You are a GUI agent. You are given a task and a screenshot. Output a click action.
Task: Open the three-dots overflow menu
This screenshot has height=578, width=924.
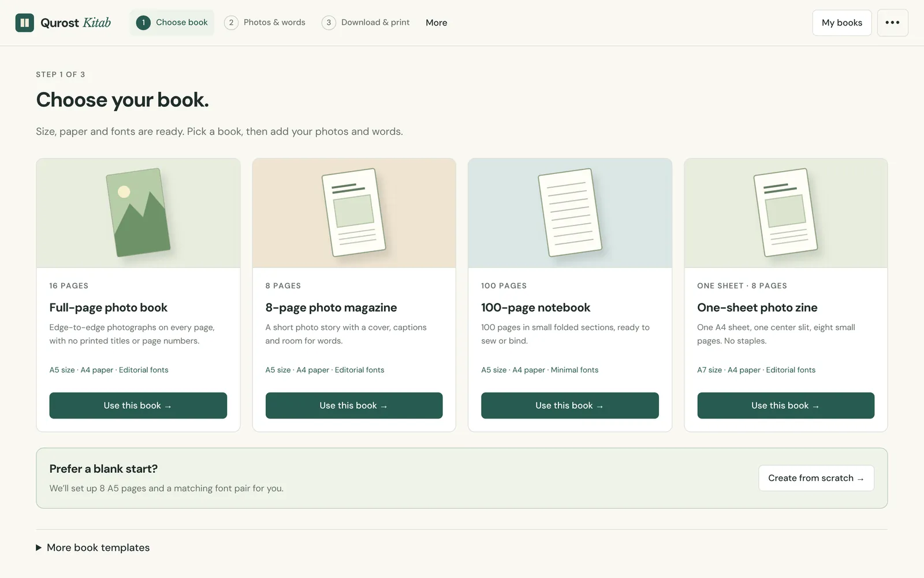pyautogui.click(x=892, y=23)
